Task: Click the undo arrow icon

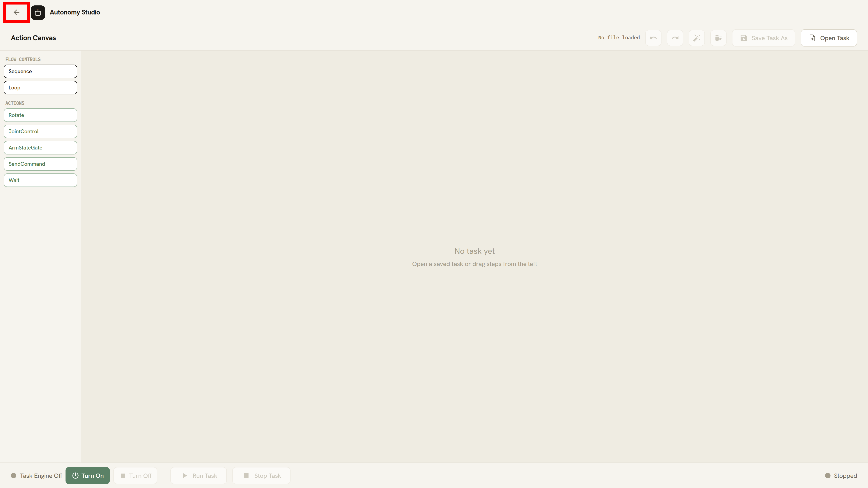Action: click(x=653, y=38)
